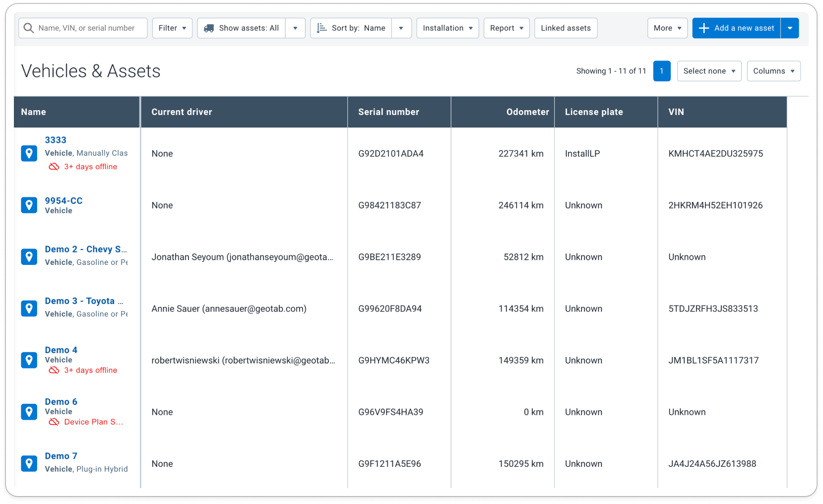Click the search magnifier icon
The width and height of the screenshot is (823, 504).
point(29,28)
